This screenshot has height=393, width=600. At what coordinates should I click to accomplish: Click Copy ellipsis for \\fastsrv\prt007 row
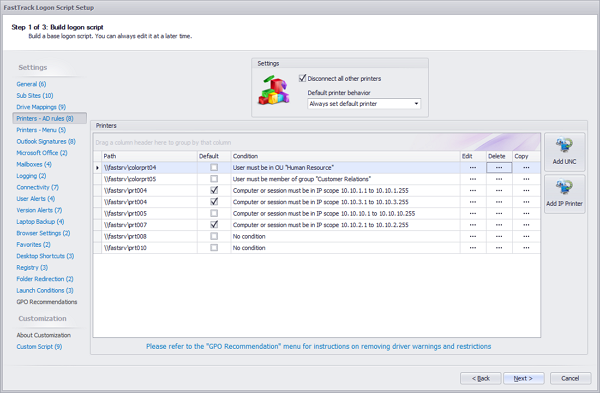tap(526, 225)
